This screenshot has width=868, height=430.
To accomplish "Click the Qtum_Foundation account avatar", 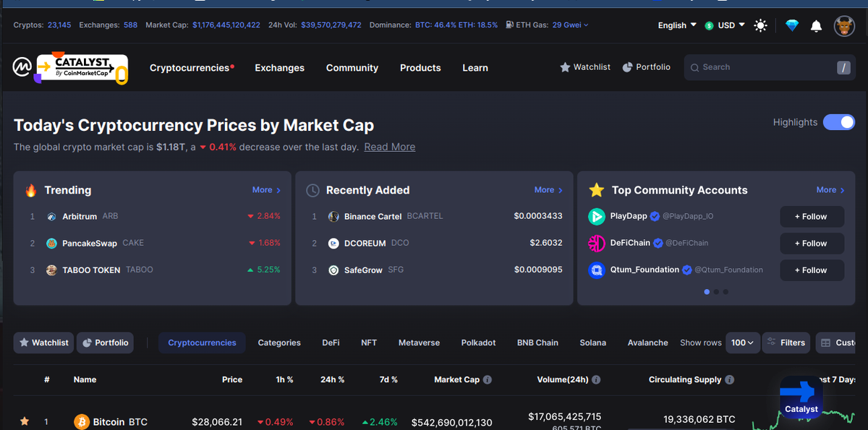I will (597, 270).
